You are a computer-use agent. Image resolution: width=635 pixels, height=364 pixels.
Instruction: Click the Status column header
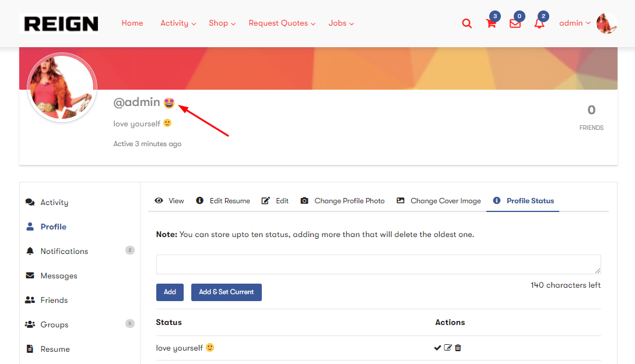[169, 322]
